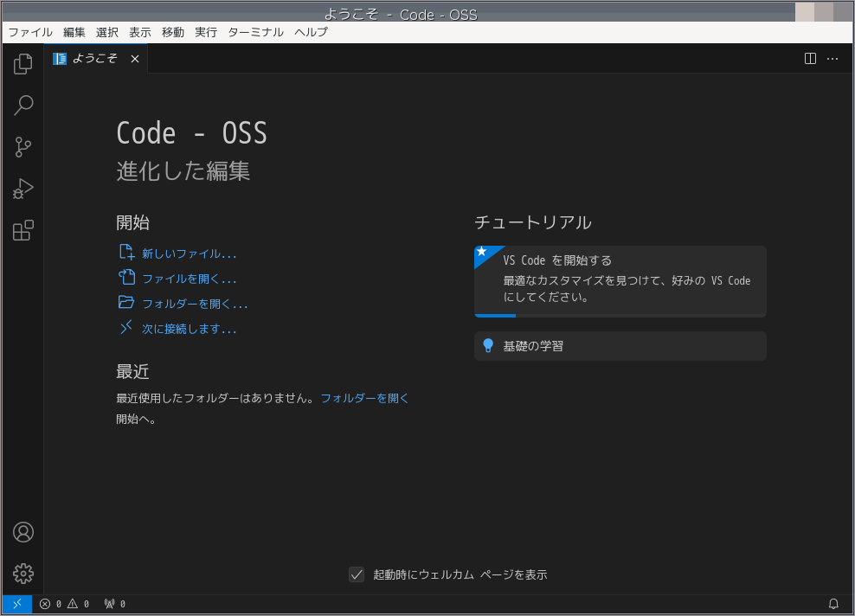Click the warnings triangle icon in status bar

(73, 604)
